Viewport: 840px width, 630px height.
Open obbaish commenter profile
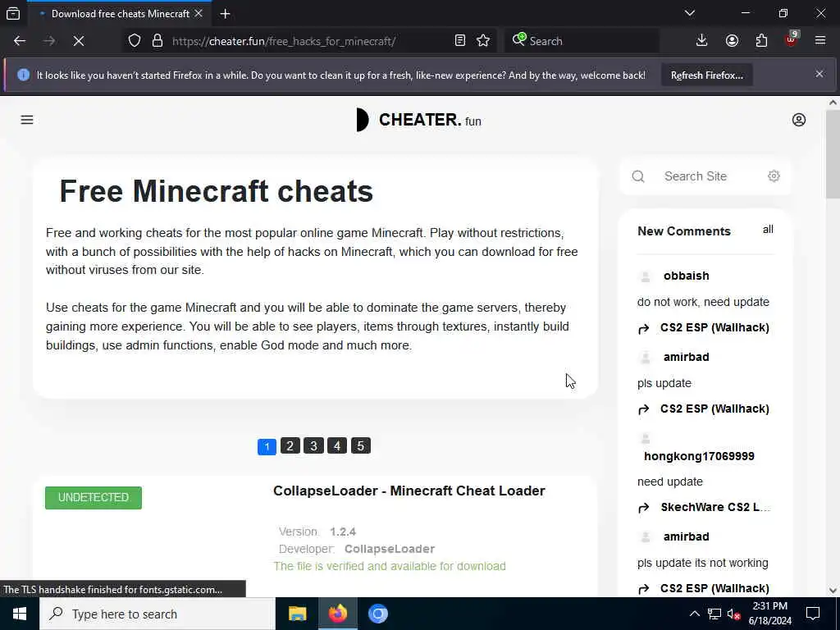point(687,276)
